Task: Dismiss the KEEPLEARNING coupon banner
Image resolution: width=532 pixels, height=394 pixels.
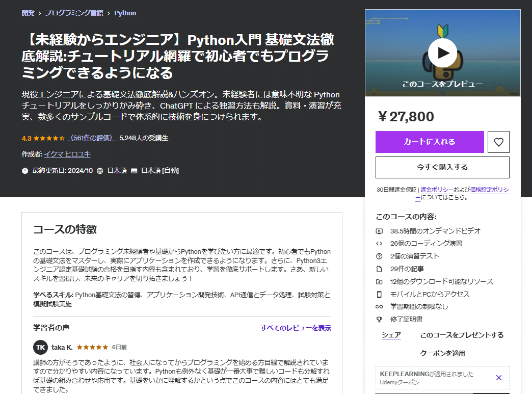Action: click(498, 378)
